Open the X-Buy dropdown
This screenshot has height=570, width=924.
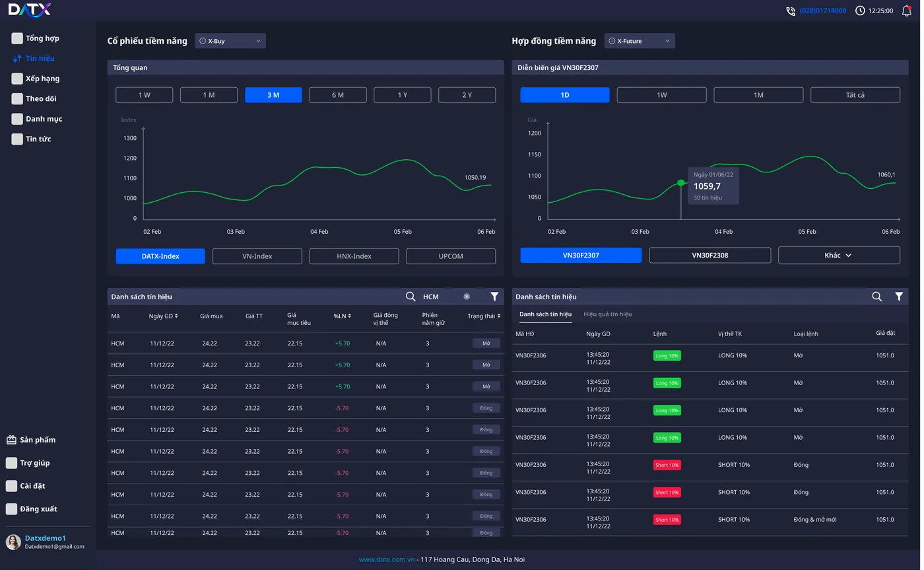pyautogui.click(x=230, y=41)
